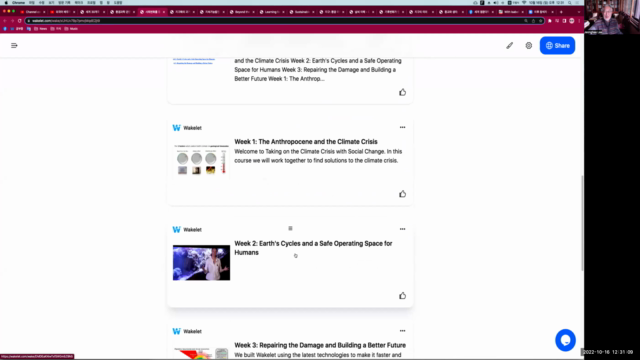Click the volume icon in menu bar

tap(496, 2)
